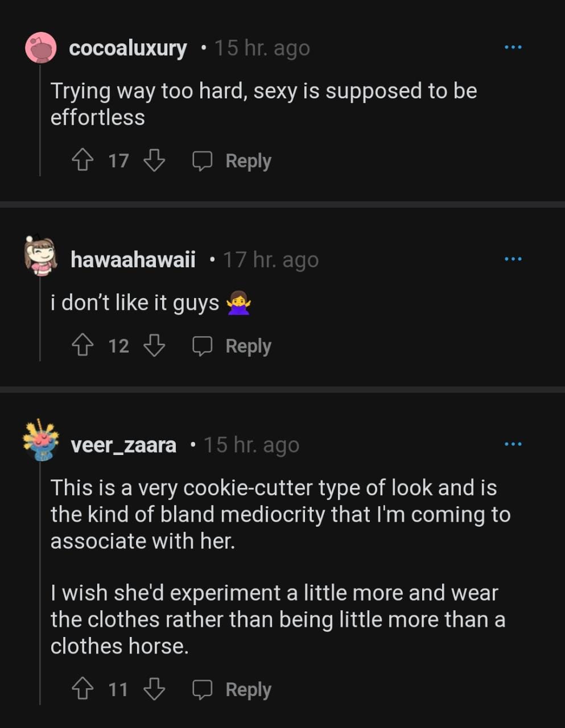
Task: Click speech bubble icon on cocoaluxury's comment
Action: tap(202, 161)
